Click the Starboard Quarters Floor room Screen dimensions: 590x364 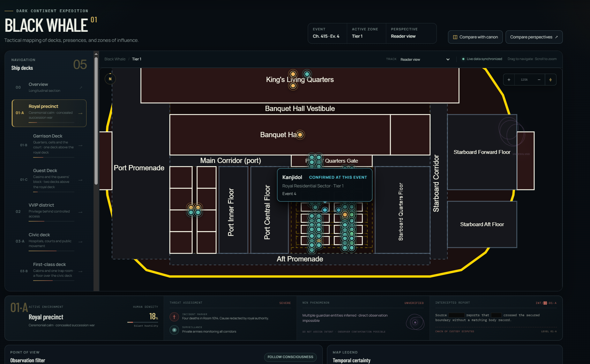pyautogui.click(x=402, y=210)
